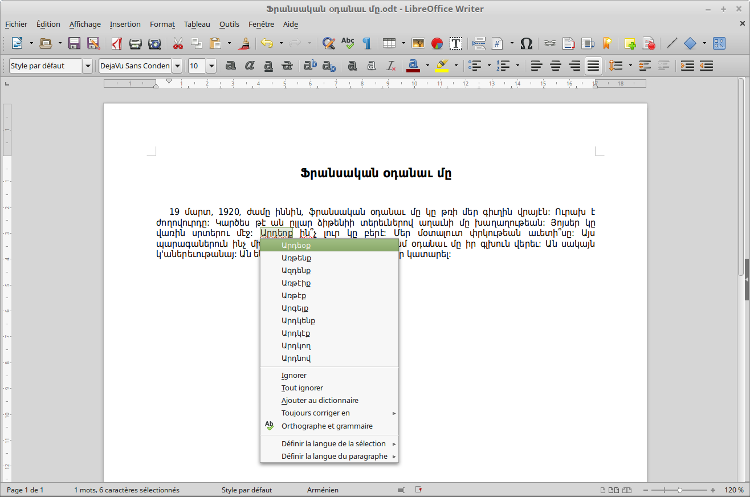Open Print Preview

point(154,44)
